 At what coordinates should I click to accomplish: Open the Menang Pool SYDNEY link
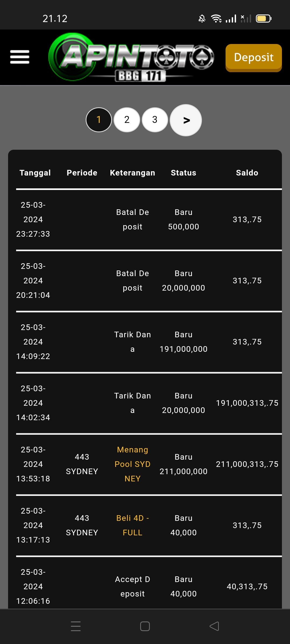[132, 464]
